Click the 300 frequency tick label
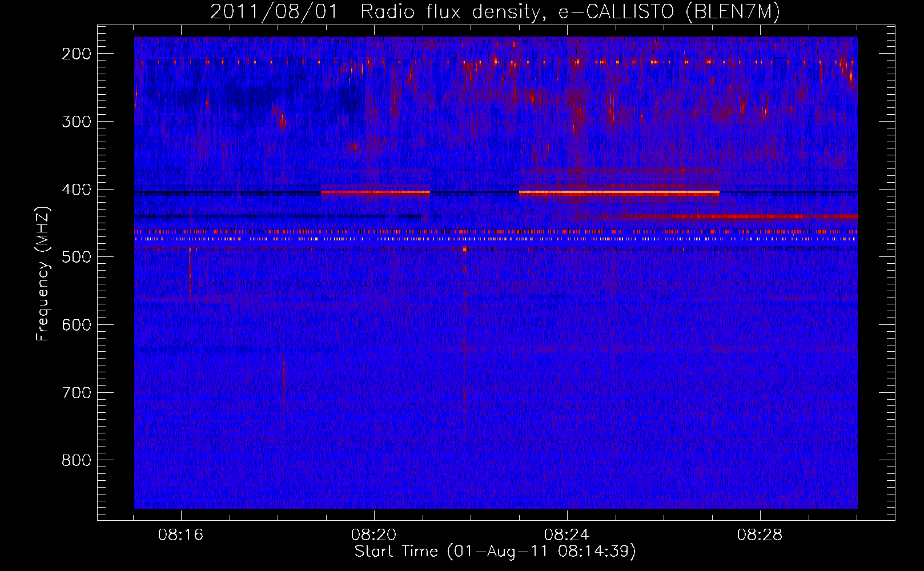Screen dimensions: 924x571 tap(77, 122)
